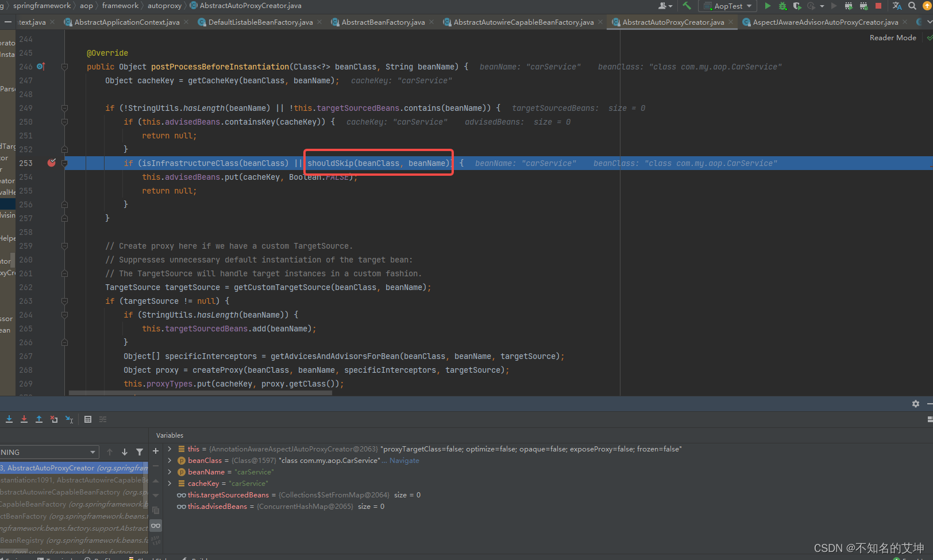933x560 pixels.
Task: Fold method at line 246 gutter
Action: [x=64, y=67]
